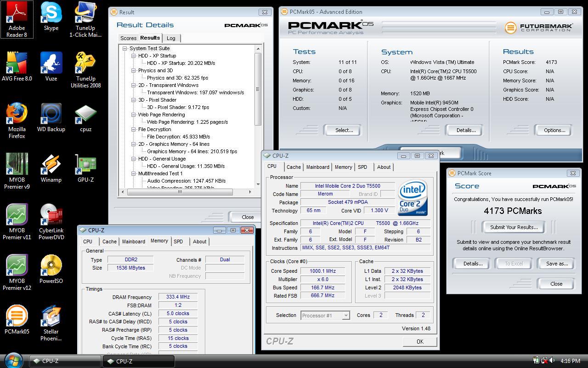Screen dimensions: 588x368
Task: Click Submit Your Results button
Action: pyautogui.click(x=514, y=227)
